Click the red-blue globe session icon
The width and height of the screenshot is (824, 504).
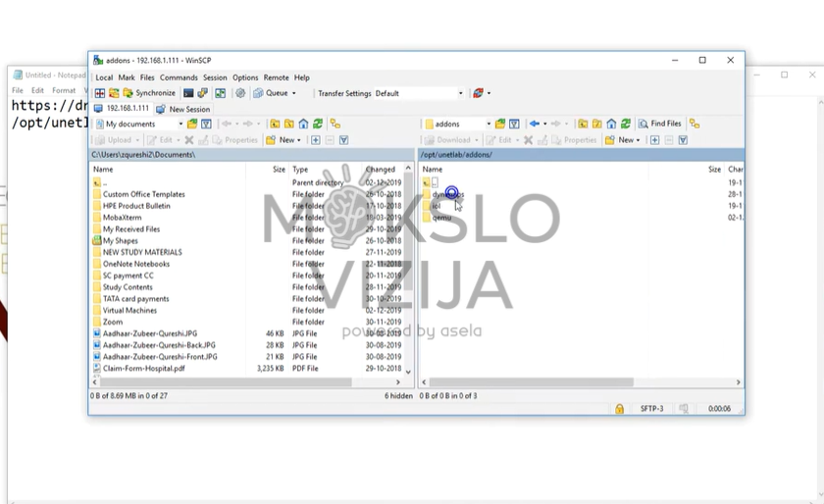click(478, 93)
